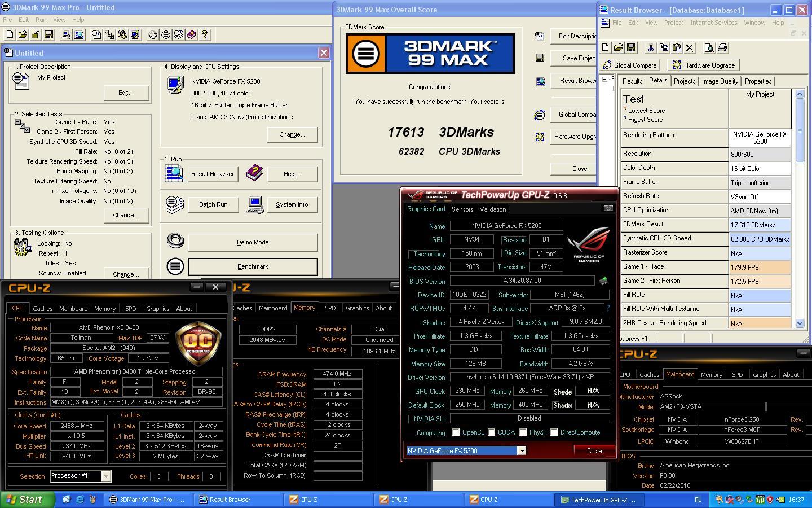Open Internet Services menu in Result Browser
This screenshot has height=508, width=812.
point(713,23)
